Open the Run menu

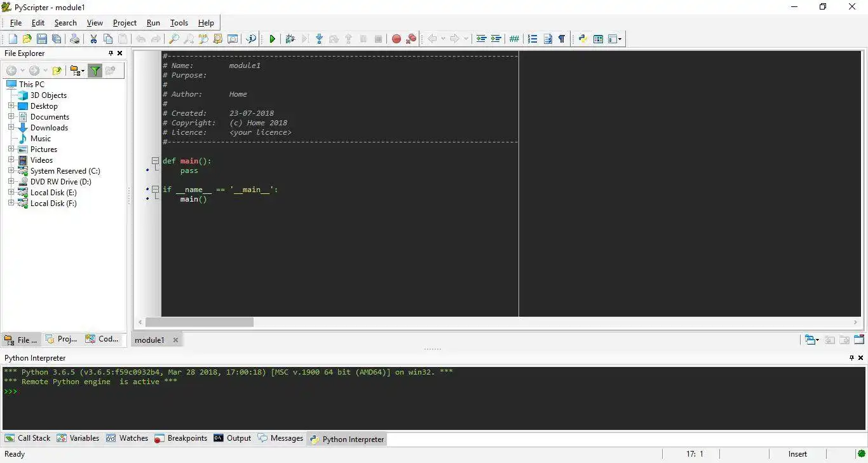pyautogui.click(x=153, y=23)
